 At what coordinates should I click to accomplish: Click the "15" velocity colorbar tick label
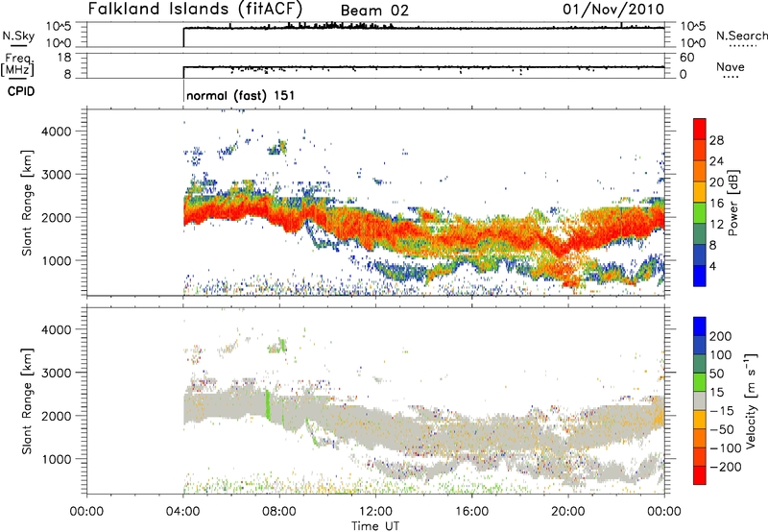(x=716, y=392)
